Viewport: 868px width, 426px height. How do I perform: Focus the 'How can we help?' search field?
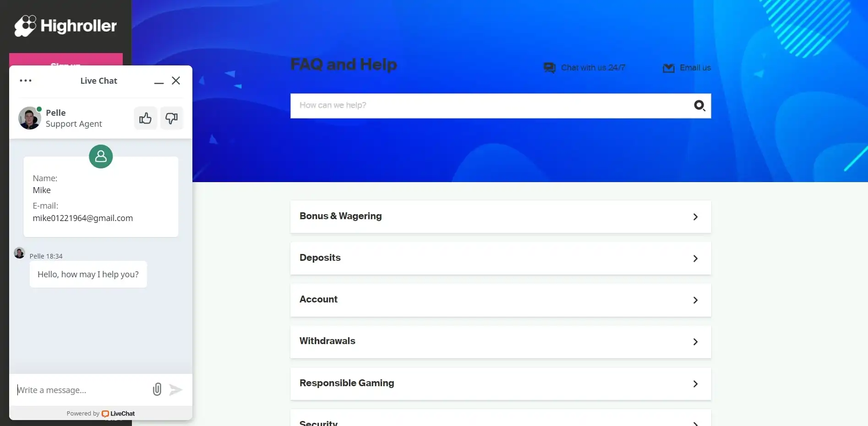coord(490,106)
